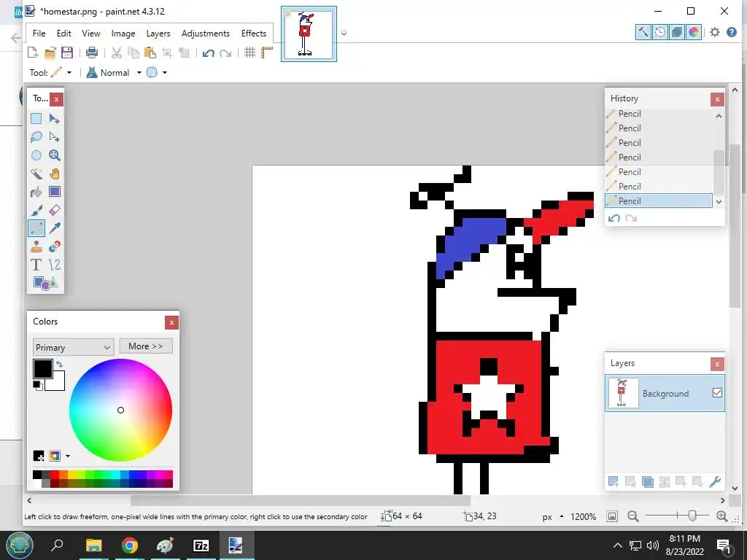The width and height of the screenshot is (747, 560).
Task: Open the Help question mark
Action: tap(732, 32)
